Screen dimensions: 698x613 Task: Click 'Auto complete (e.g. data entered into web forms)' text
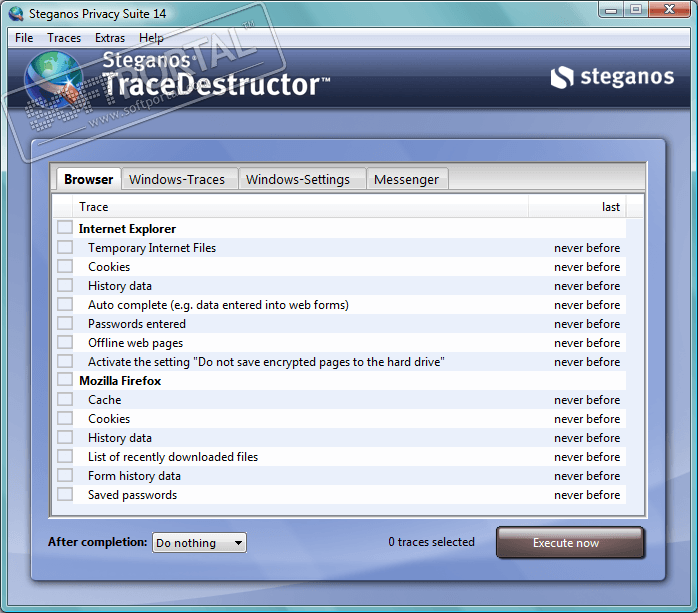[218, 305]
